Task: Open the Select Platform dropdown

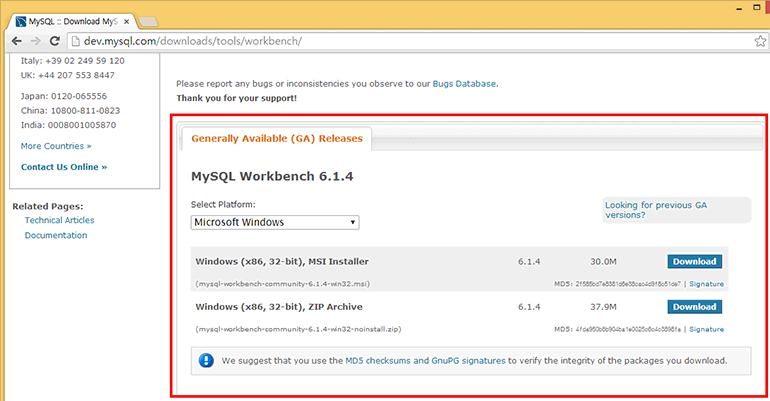Action: tap(275, 222)
